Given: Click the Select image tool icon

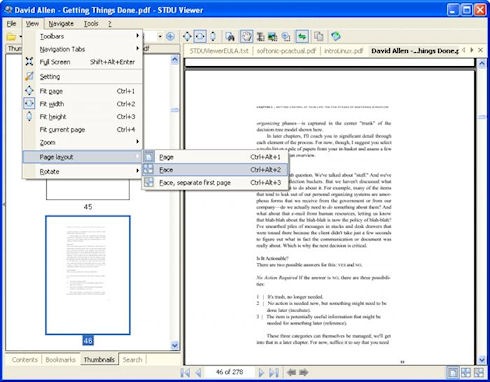Looking at the screenshot, I should (273, 37).
